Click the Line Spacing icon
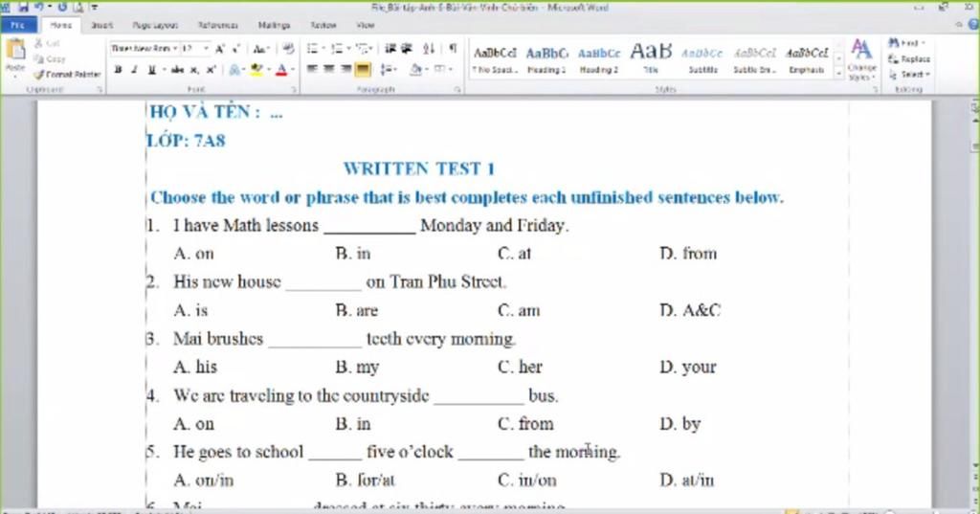This screenshot has width=980, height=514. coord(387,70)
